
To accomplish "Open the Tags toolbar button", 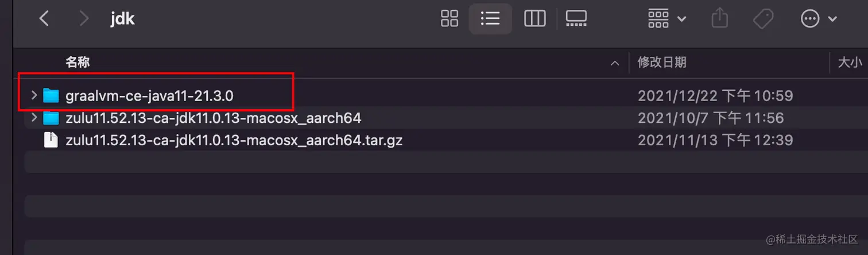I will point(764,19).
